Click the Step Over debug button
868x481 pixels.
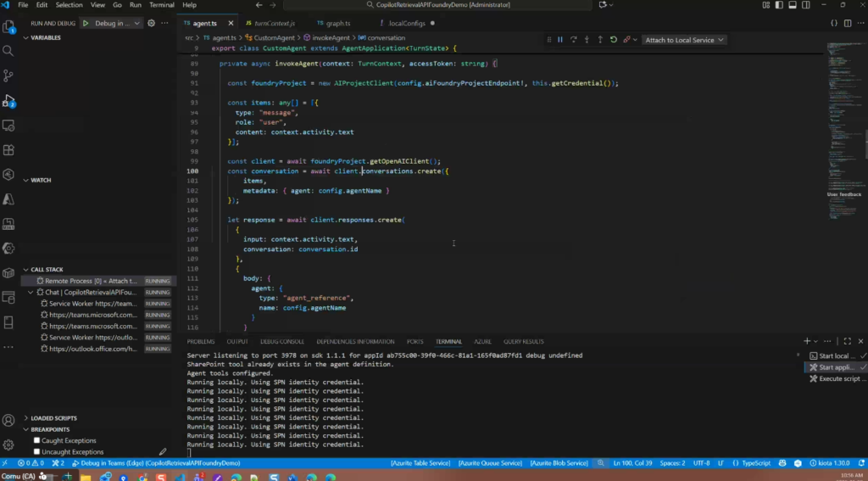(x=573, y=40)
